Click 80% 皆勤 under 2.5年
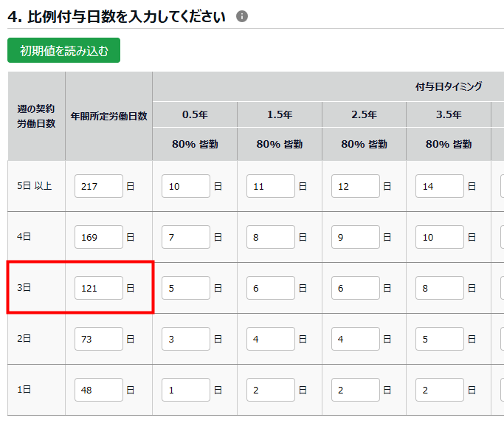The height and width of the screenshot is (423, 504). tap(364, 144)
